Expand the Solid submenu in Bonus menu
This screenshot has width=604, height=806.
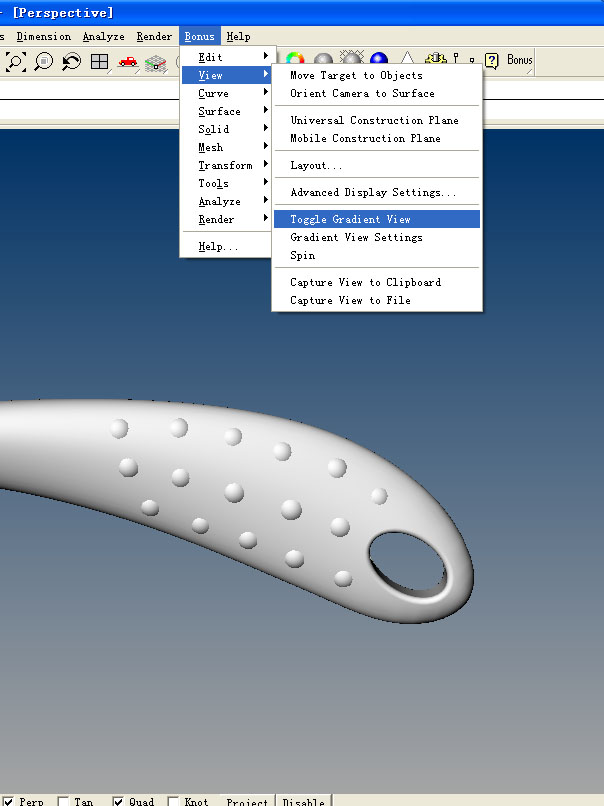(226, 129)
